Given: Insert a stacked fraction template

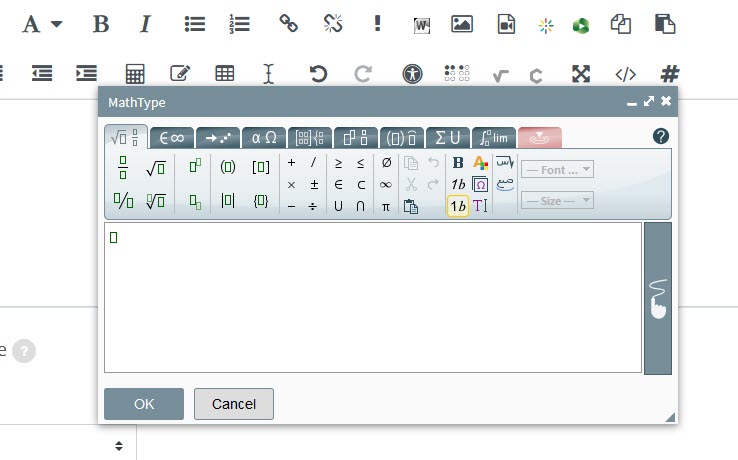Looking at the screenshot, I should (x=123, y=168).
